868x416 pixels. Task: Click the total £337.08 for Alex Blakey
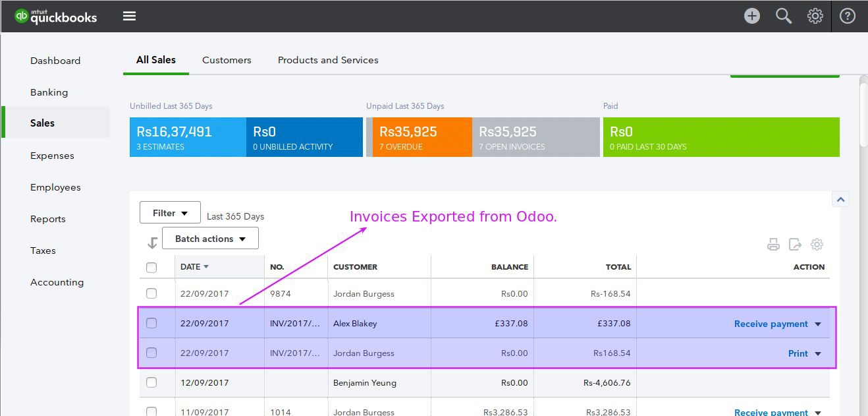pos(612,323)
